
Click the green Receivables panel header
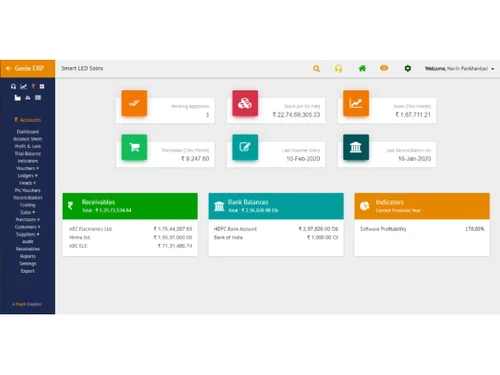130,206
